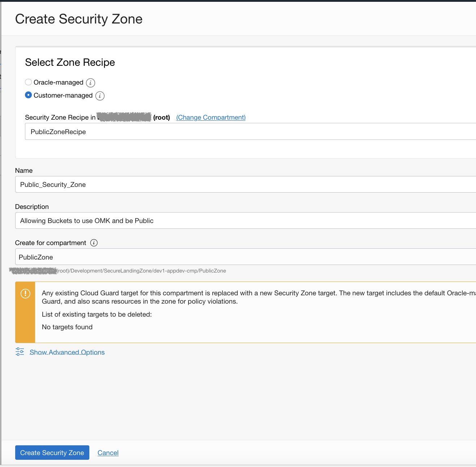Open the Security Zone Recipe dropdown
The height and width of the screenshot is (467, 476).
[x=250, y=132]
